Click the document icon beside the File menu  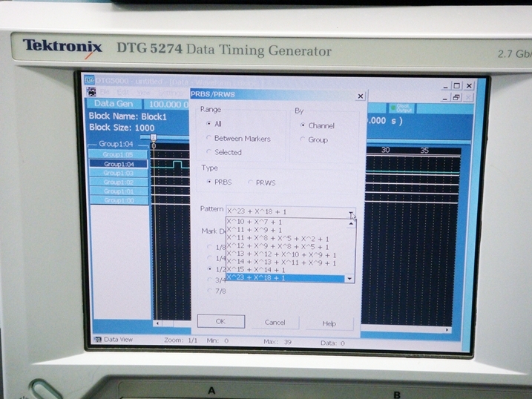(x=91, y=92)
